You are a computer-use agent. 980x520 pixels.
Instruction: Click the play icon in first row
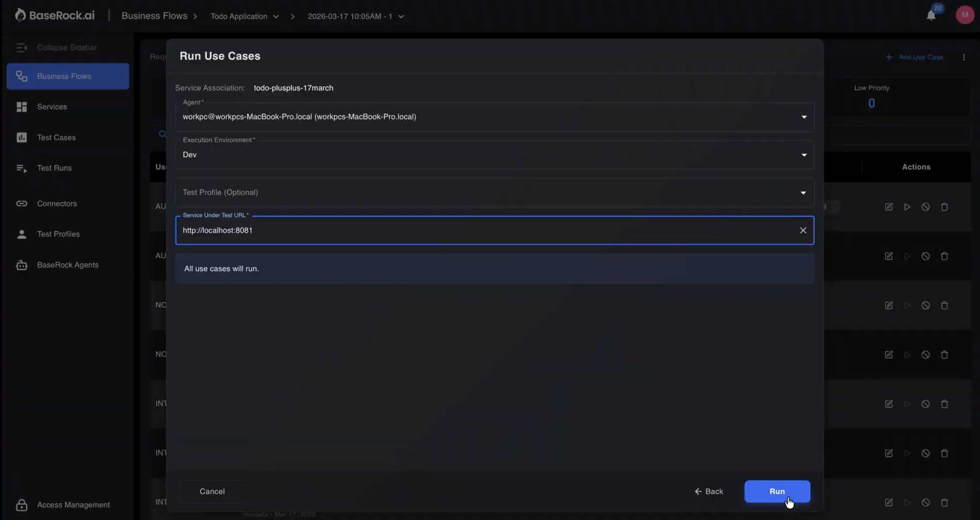(x=907, y=207)
